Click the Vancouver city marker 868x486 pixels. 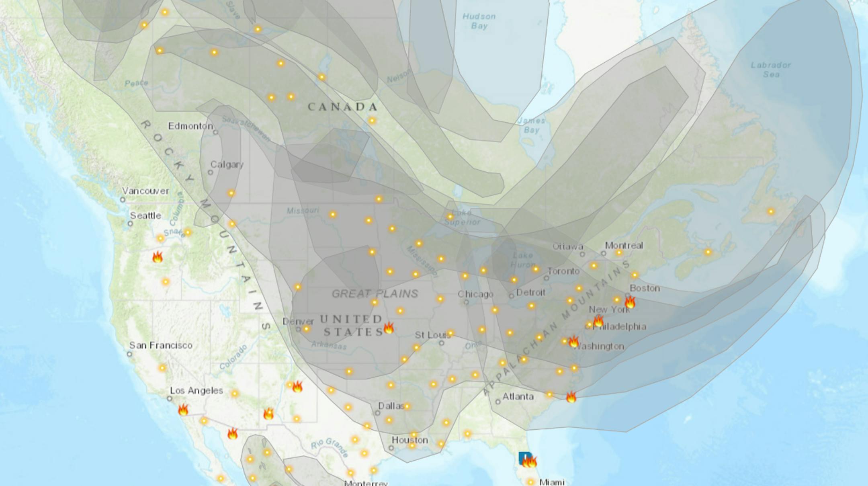[x=123, y=199]
